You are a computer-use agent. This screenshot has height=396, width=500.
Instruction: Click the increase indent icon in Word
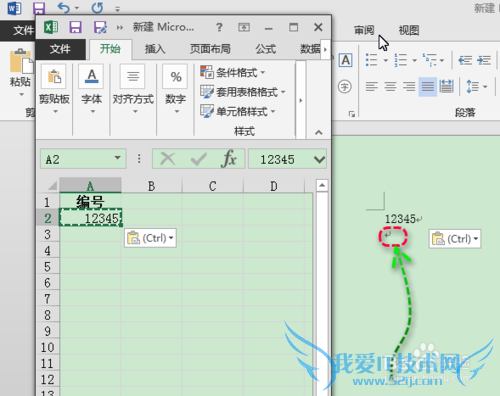(x=484, y=60)
